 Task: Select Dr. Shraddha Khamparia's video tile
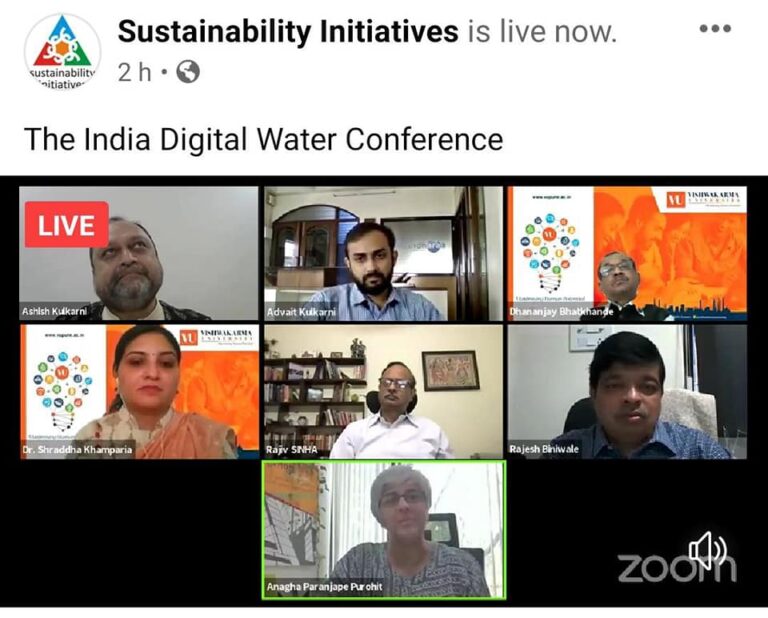click(139, 392)
